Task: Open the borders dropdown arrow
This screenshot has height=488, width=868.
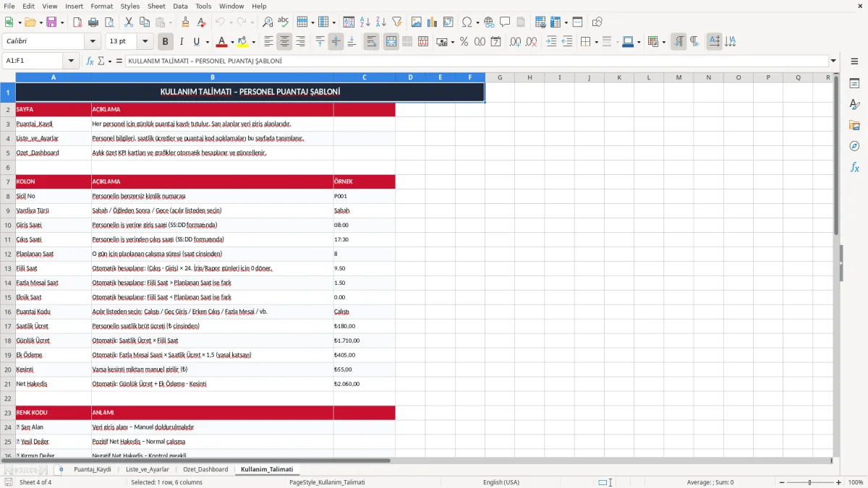Action: coord(596,42)
